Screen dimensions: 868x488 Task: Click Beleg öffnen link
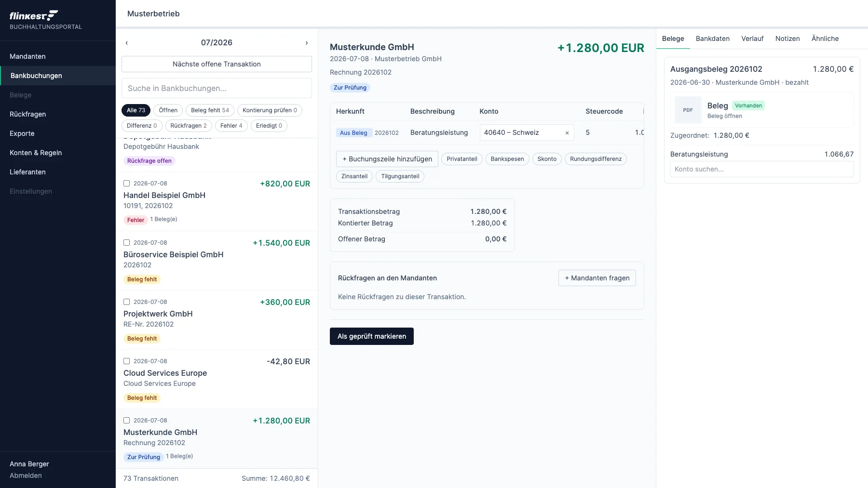[725, 116]
